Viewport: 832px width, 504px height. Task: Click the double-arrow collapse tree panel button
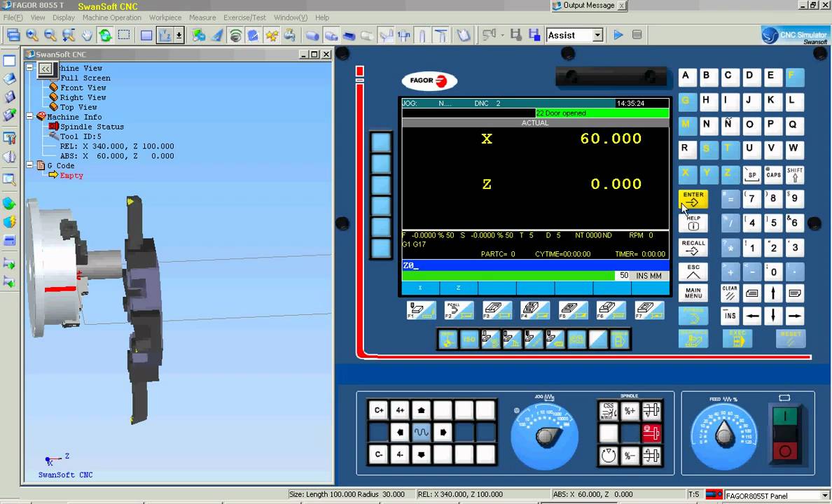click(46, 69)
